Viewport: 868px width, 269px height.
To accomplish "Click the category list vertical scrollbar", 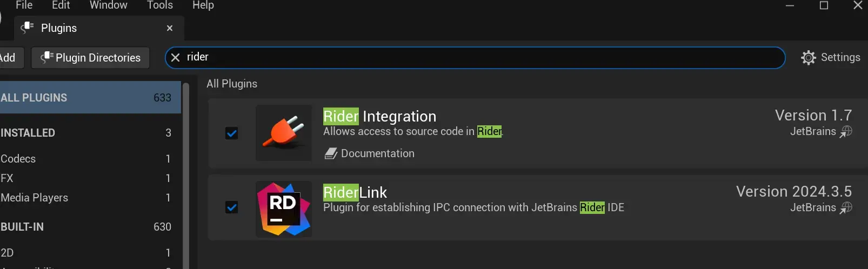I will [x=186, y=173].
